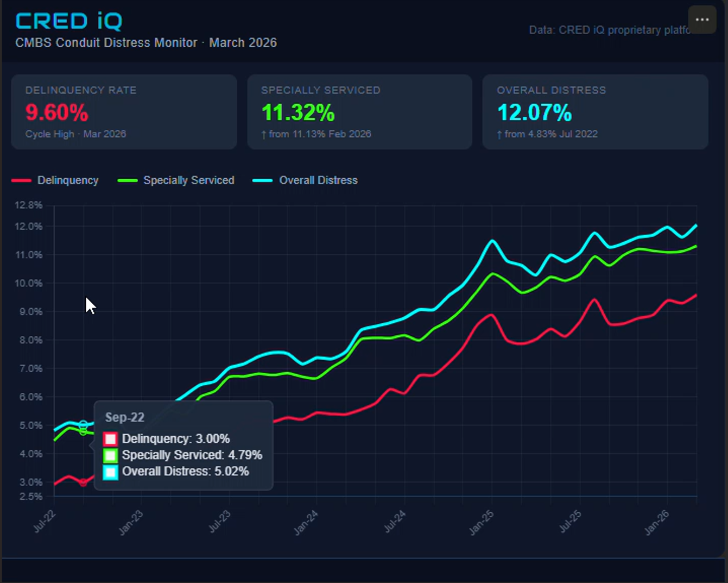728x583 pixels.
Task: Select the Sep-22 marker on the cyan line
Action: tap(83, 424)
